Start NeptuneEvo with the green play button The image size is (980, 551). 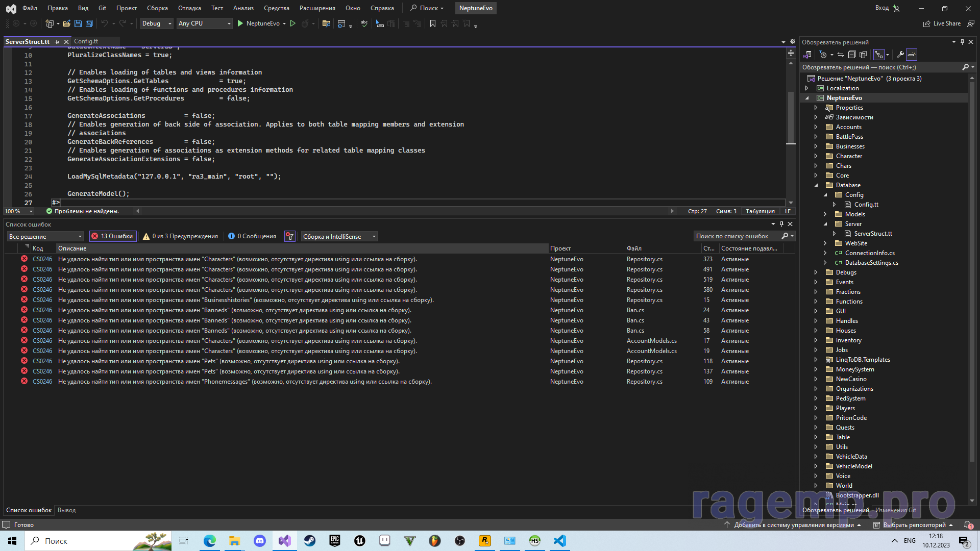(240, 23)
